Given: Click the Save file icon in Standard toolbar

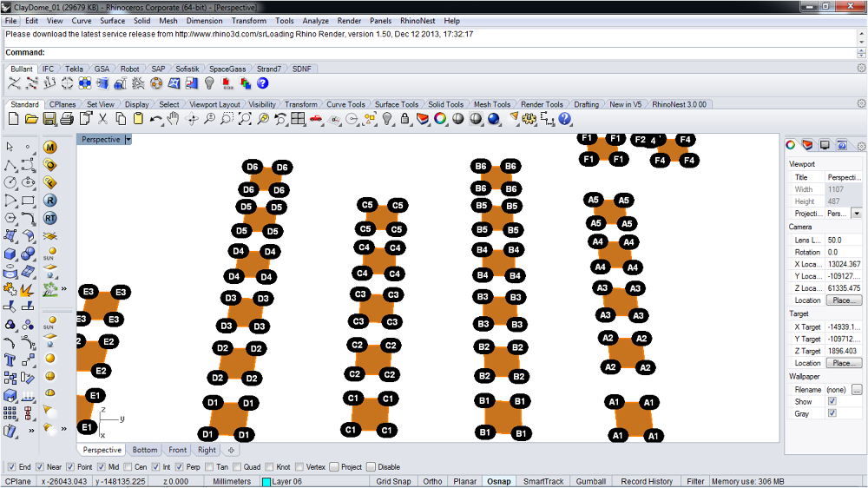Looking at the screenshot, I should [47, 118].
